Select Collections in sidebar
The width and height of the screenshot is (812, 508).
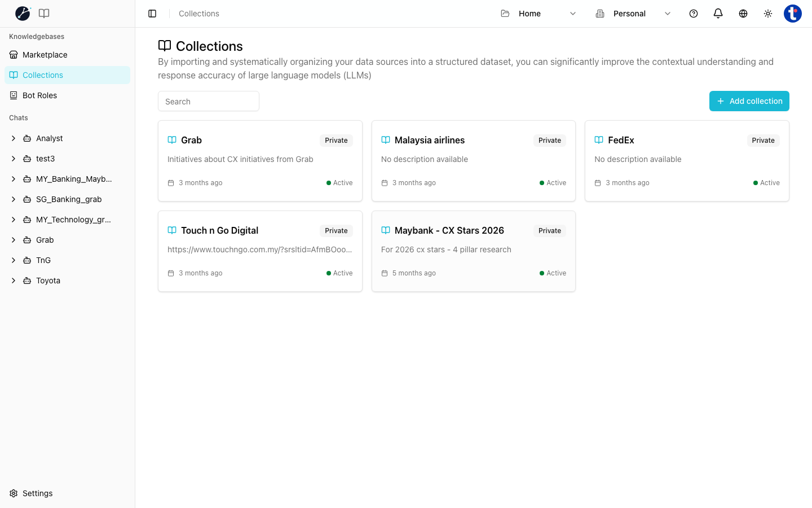pyautogui.click(x=67, y=75)
